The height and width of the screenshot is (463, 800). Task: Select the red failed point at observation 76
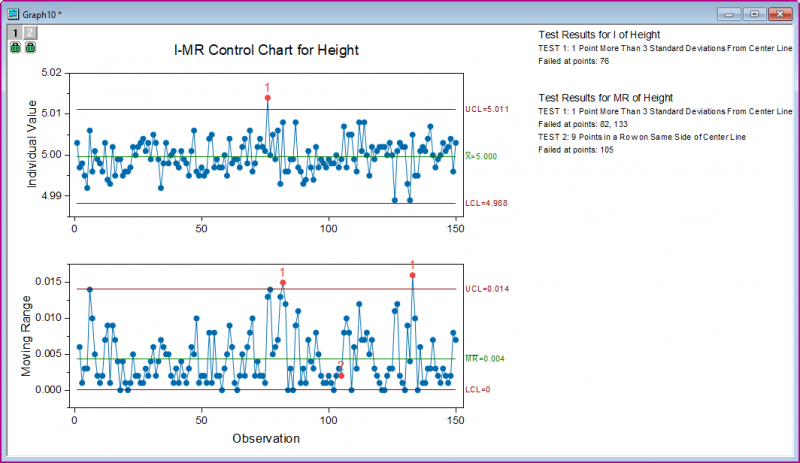tap(267, 98)
